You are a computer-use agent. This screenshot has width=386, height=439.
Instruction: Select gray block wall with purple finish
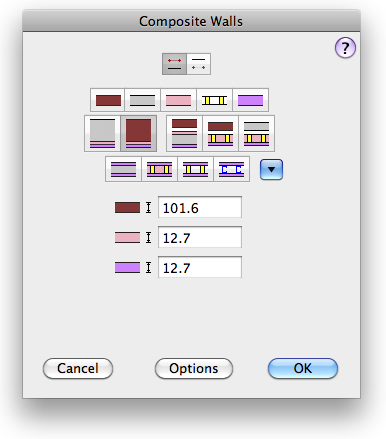tap(102, 134)
